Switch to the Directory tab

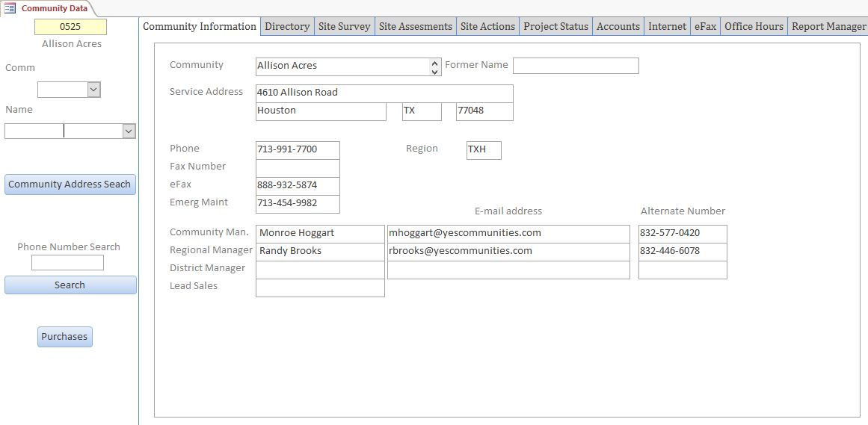pyautogui.click(x=287, y=26)
